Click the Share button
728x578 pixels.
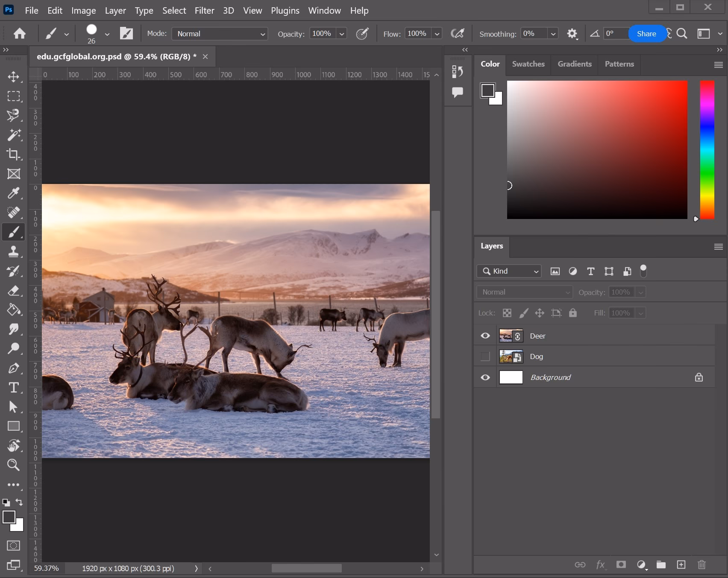[x=646, y=34]
